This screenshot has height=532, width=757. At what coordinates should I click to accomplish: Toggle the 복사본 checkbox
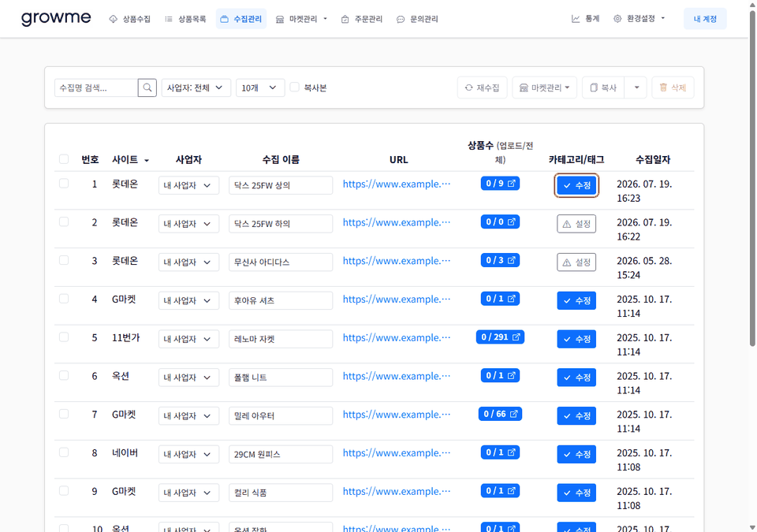tap(294, 87)
